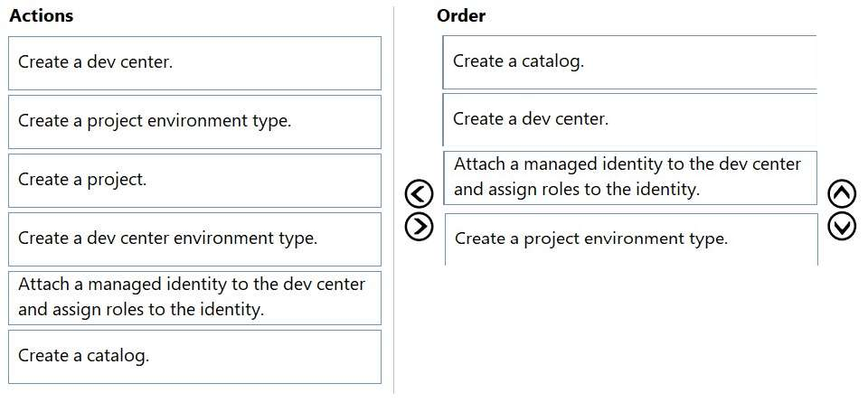This screenshot has width=868, height=402.
Task: Click the move-up arrow icon
Action: [x=842, y=193]
